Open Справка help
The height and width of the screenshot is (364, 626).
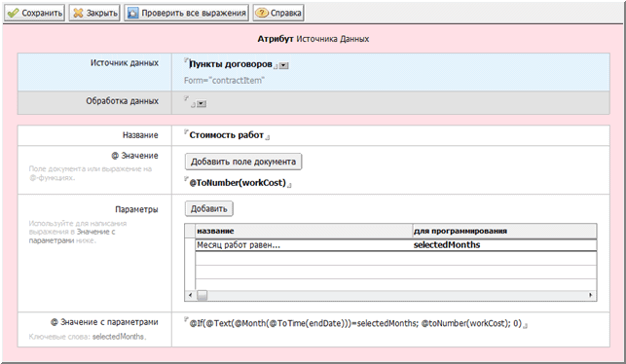(x=278, y=13)
